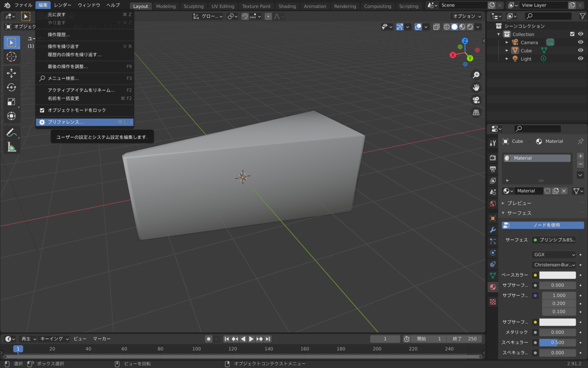Select the Annotate pencil tool
Screen dimensions: 588x368
[x=12, y=133]
